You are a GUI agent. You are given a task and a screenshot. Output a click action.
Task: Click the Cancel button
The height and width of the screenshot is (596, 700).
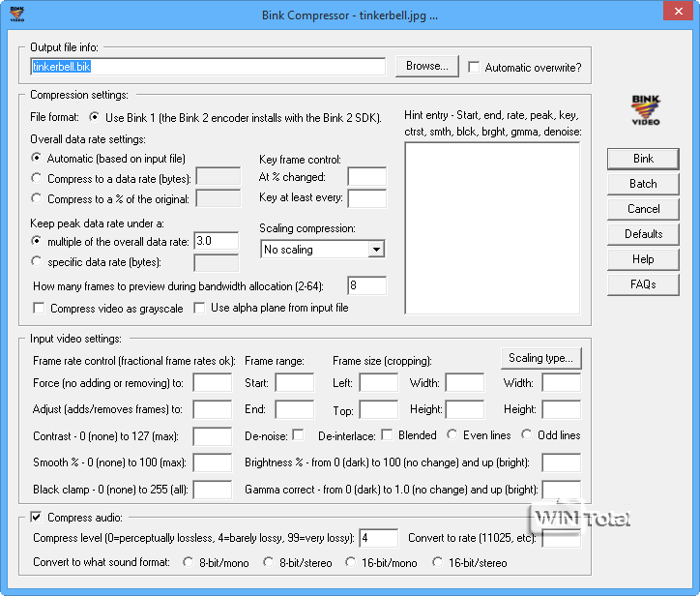(643, 209)
